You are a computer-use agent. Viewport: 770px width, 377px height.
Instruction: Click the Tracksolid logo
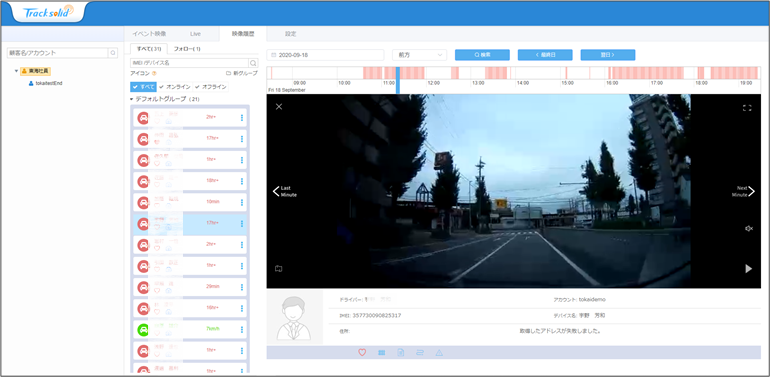[48, 13]
